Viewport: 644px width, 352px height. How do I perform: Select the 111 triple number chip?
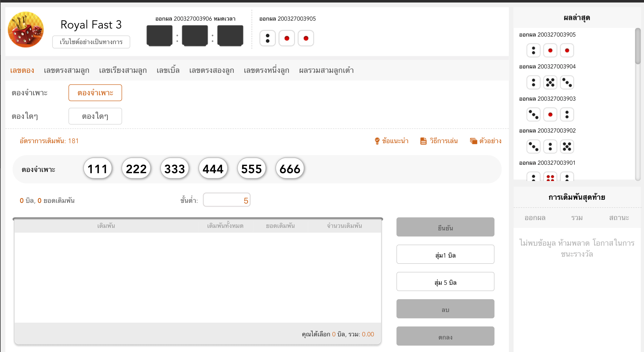click(97, 169)
